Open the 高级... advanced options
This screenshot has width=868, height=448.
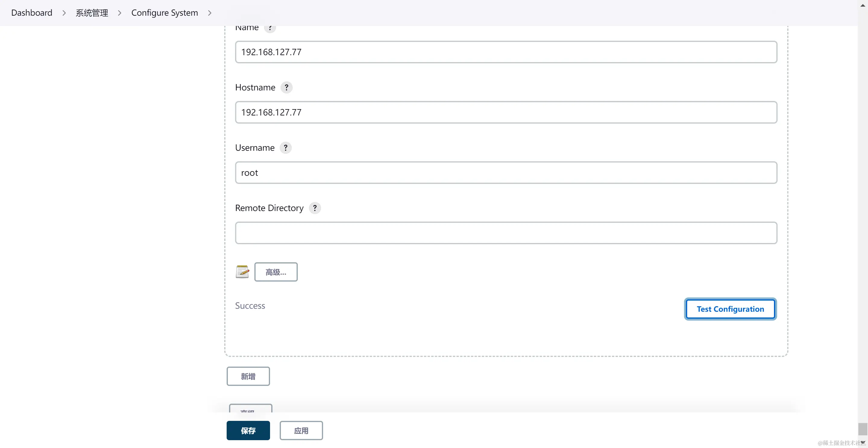click(x=276, y=272)
